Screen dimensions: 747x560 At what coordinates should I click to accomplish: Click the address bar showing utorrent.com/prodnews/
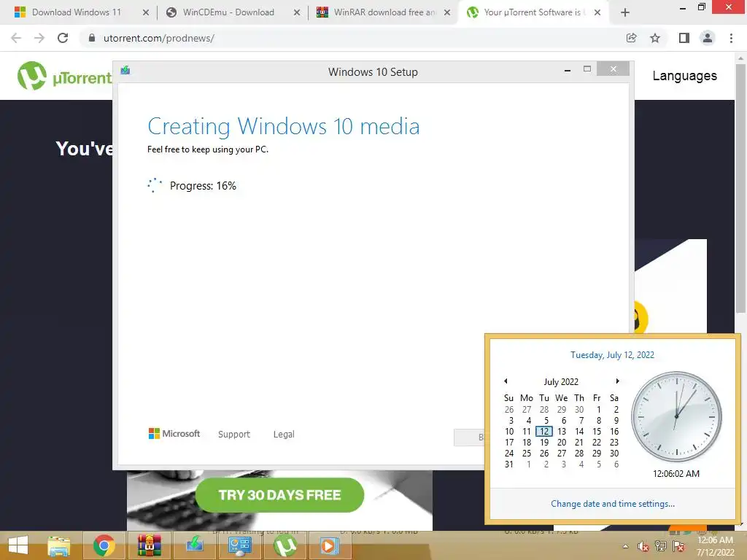[352, 38]
